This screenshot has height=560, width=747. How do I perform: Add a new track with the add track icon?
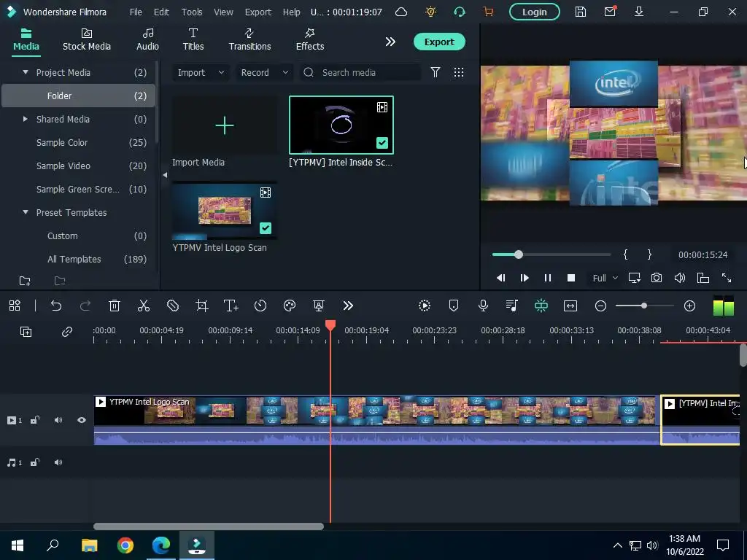click(x=26, y=332)
